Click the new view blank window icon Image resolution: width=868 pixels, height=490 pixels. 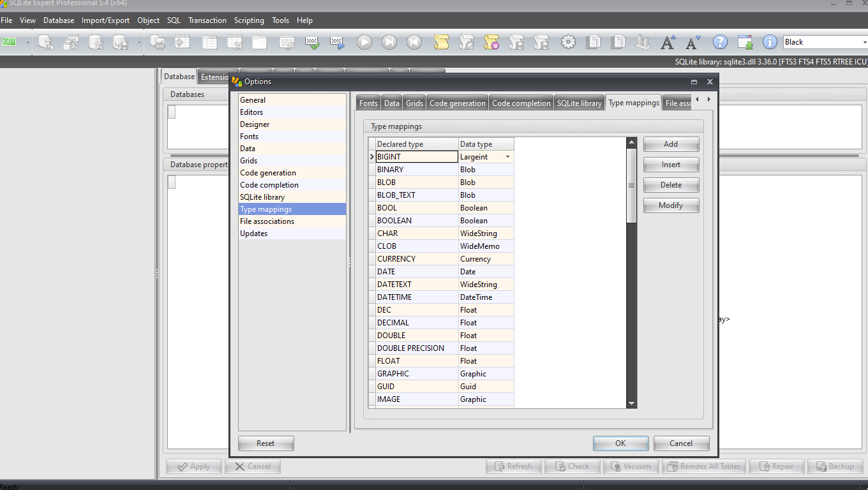coord(259,42)
